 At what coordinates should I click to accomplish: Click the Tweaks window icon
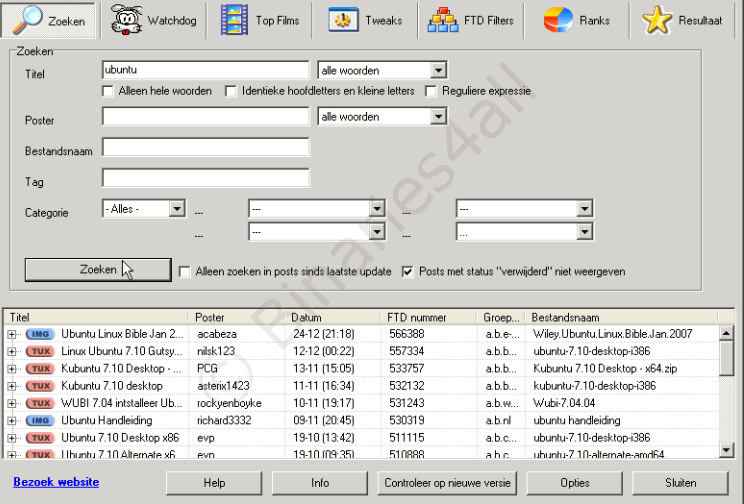click(x=343, y=20)
